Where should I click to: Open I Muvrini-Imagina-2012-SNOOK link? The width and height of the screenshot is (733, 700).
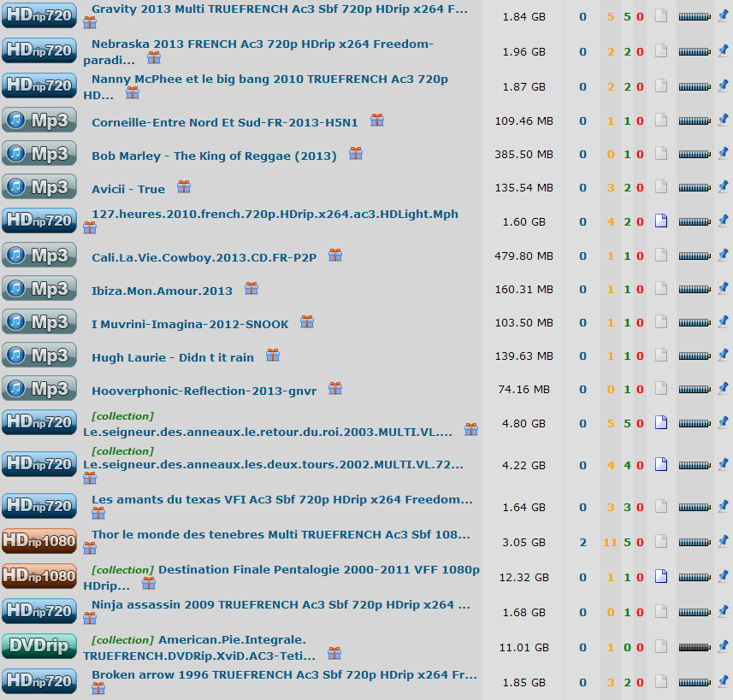(190, 324)
